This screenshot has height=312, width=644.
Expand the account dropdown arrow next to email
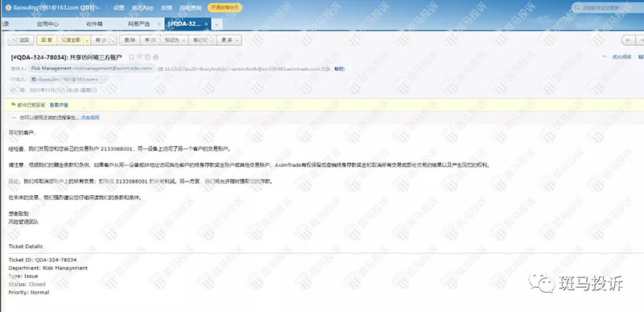[x=97, y=8]
